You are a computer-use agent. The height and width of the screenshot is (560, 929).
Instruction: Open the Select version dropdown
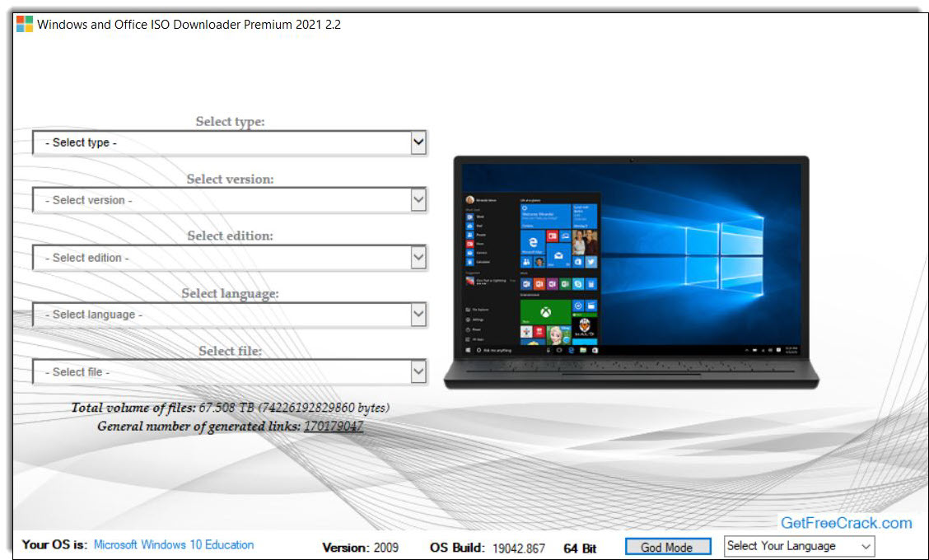pyautogui.click(x=230, y=200)
